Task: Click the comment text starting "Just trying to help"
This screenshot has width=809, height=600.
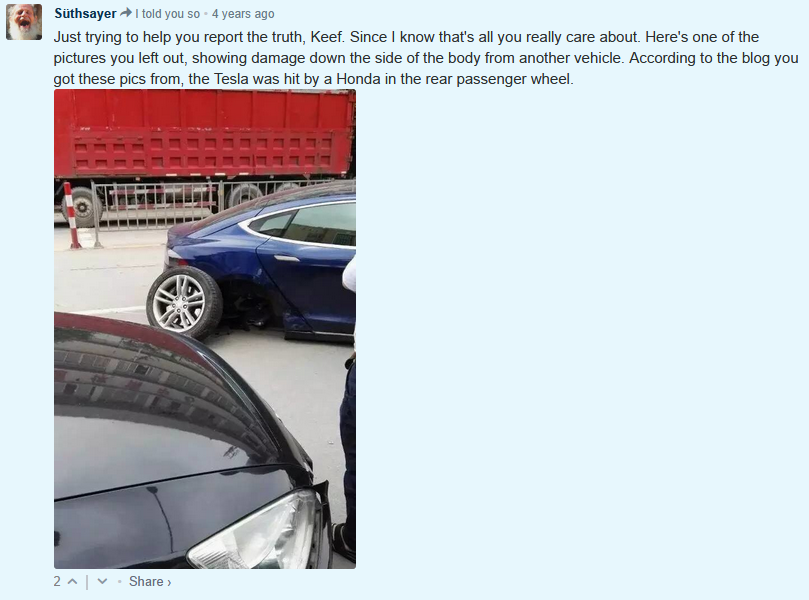Action: click(x=426, y=58)
